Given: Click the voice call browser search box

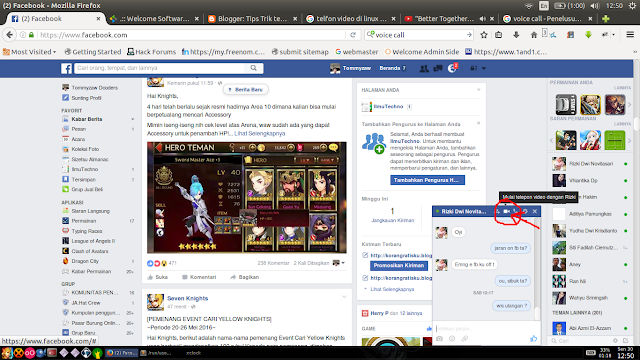Looking at the screenshot, I should point(419,35).
